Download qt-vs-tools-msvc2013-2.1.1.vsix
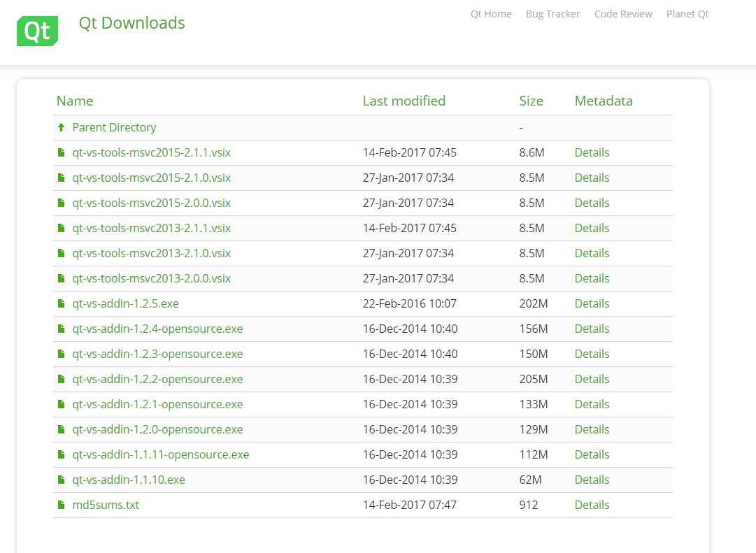The width and height of the screenshot is (756, 553). tap(151, 228)
